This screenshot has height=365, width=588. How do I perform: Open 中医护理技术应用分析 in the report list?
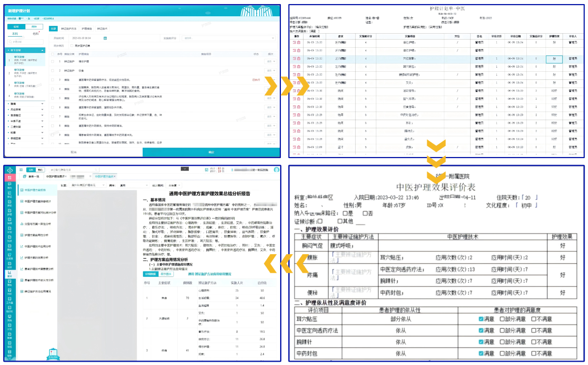(x=37, y=246)
